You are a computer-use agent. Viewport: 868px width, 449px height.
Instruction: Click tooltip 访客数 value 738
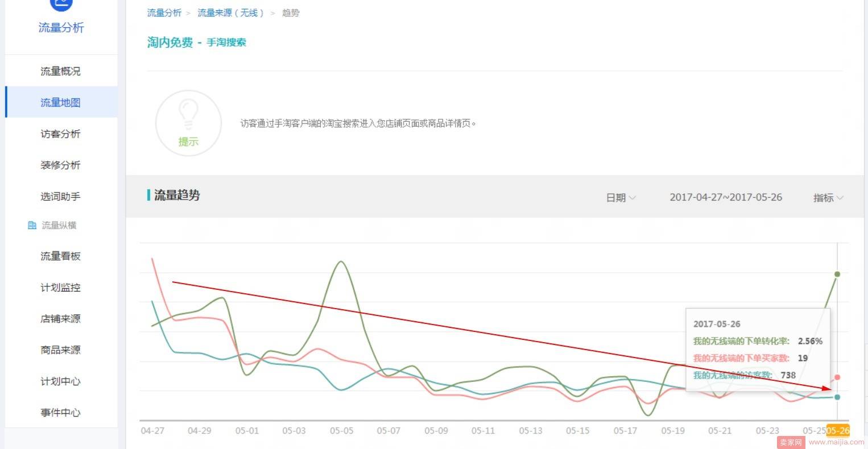point(788,375)
